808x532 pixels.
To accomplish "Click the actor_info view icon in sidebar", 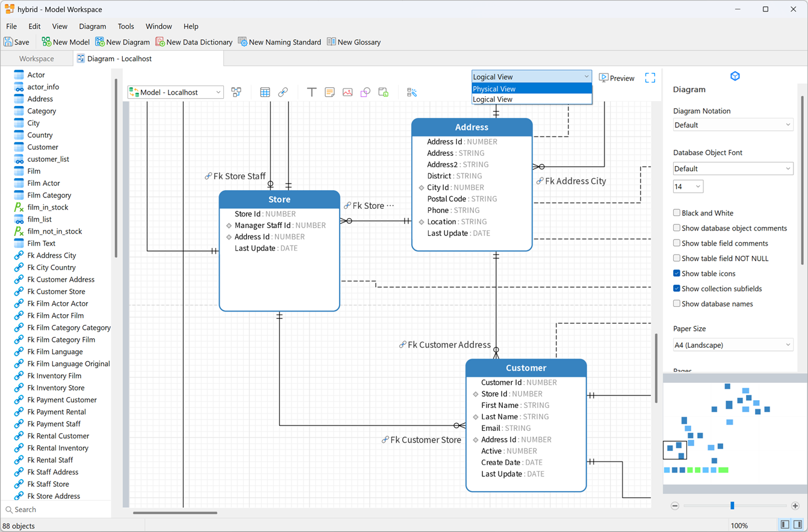I will [x=19, y=87].
